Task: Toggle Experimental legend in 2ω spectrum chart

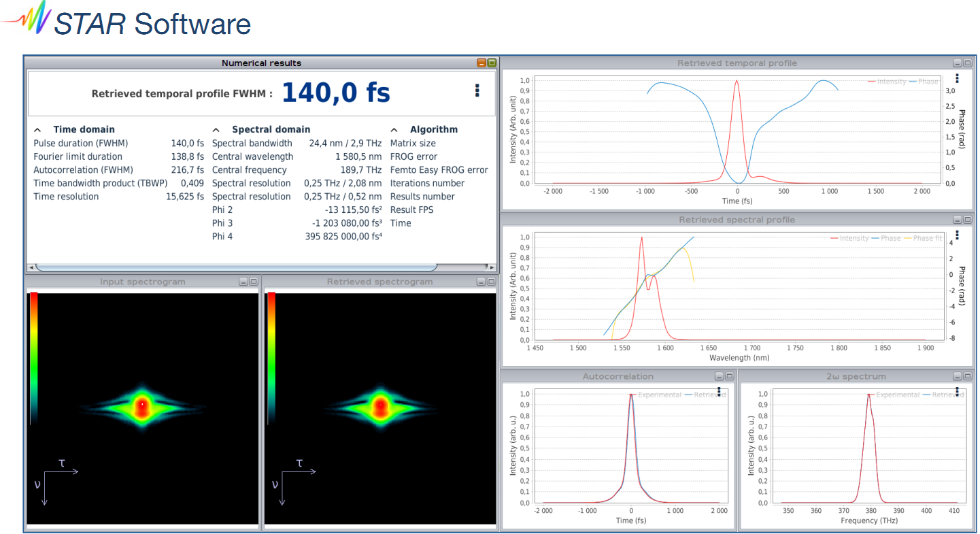Action: tap(893, 395)
